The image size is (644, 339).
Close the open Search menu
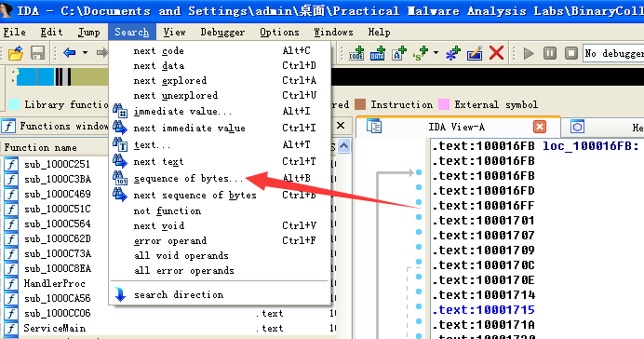pyautogui.click(x=132, y=32)
